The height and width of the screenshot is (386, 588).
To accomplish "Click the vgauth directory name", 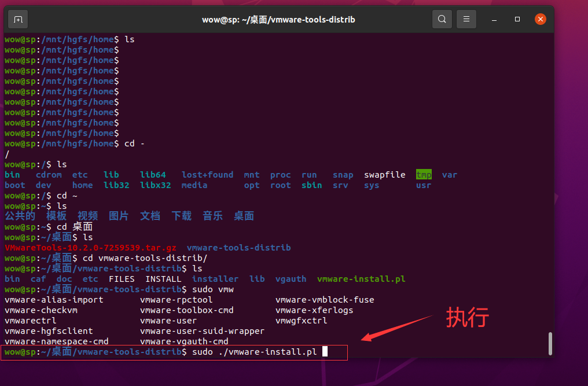I will 291,279.
